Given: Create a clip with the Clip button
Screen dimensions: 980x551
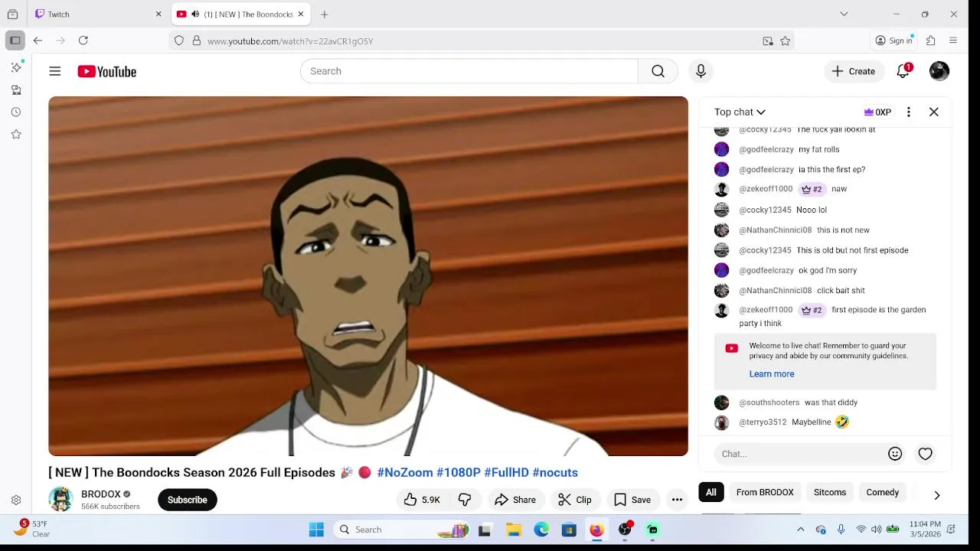Looking at the screenshot, I should [574, 500].
